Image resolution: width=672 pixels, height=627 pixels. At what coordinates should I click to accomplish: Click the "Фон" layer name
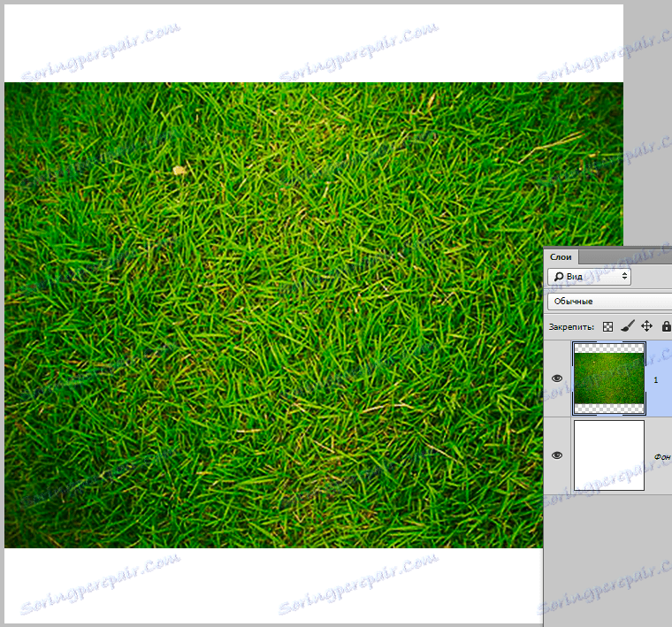(662, 457)
